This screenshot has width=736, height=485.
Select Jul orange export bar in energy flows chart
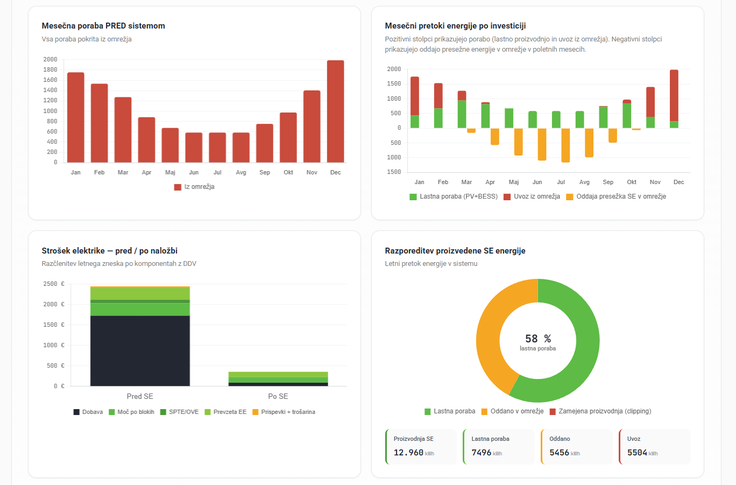(x=565, y=145)
